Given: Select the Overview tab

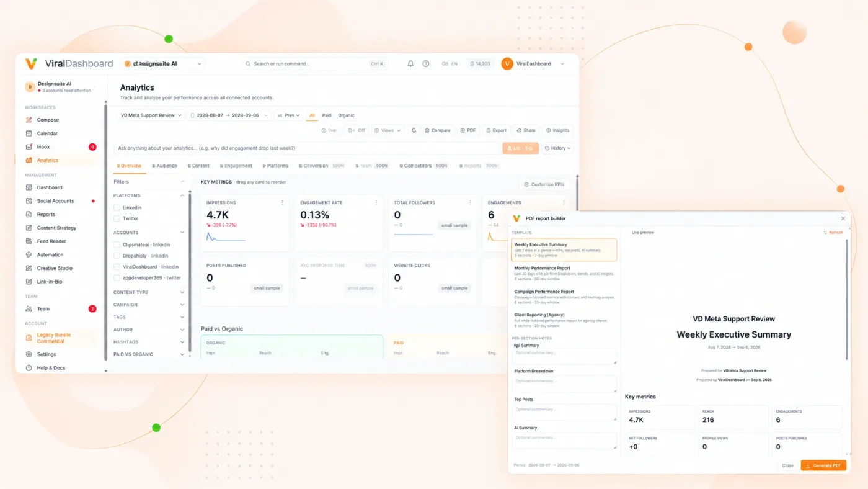Looking at the screenshot, I should [x=129, y=166].
